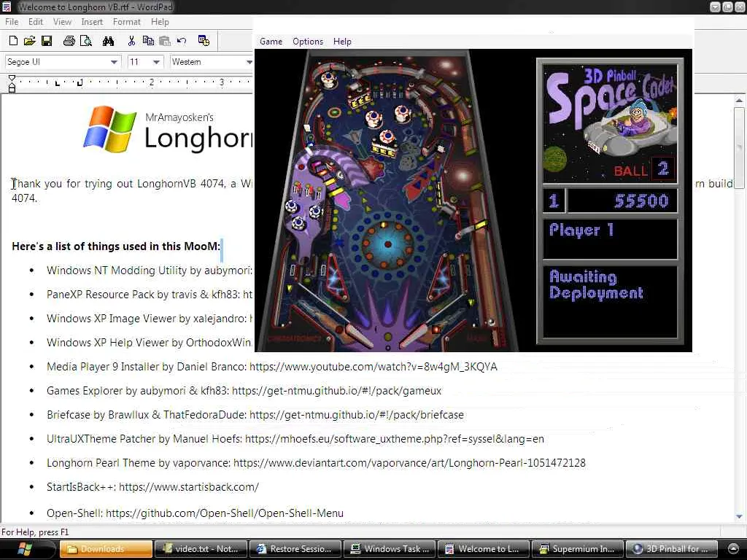Click the startisback.com link
747x560 pixels.
tap(189, 487)
